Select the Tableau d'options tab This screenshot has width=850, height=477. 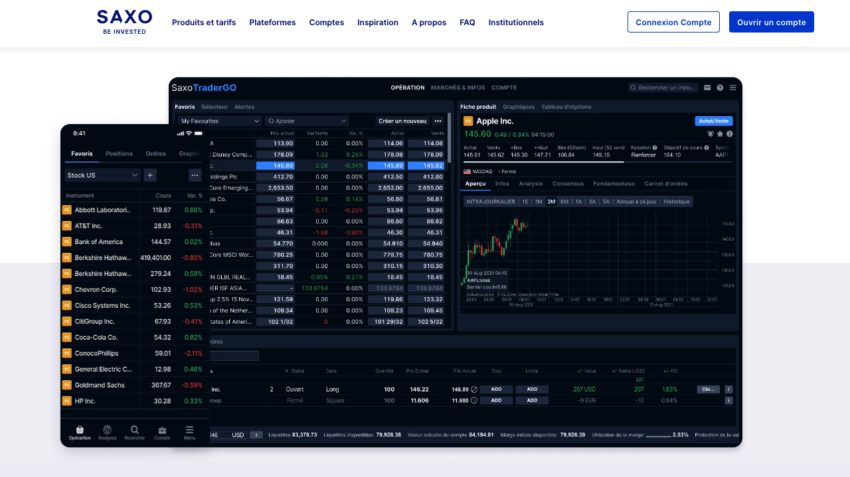pyautogui.click(x=566, y=107)
